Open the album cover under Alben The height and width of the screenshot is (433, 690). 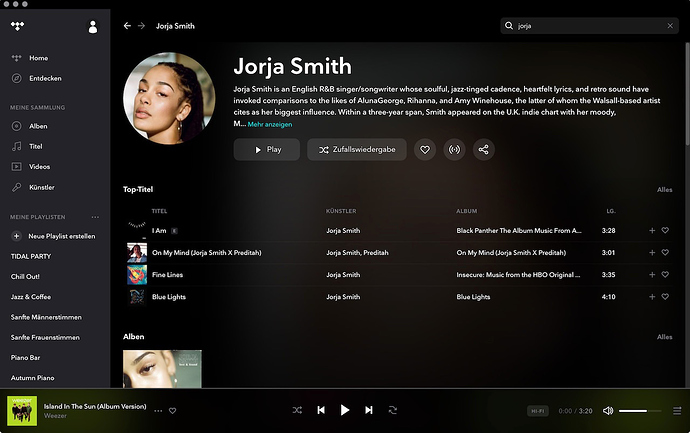(162, 369)
